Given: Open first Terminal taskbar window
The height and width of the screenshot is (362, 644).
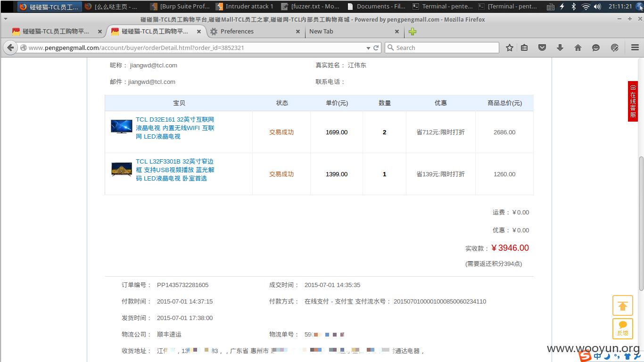Looking at the screenshot, I should pyautogui.click(x=442, y=7).
